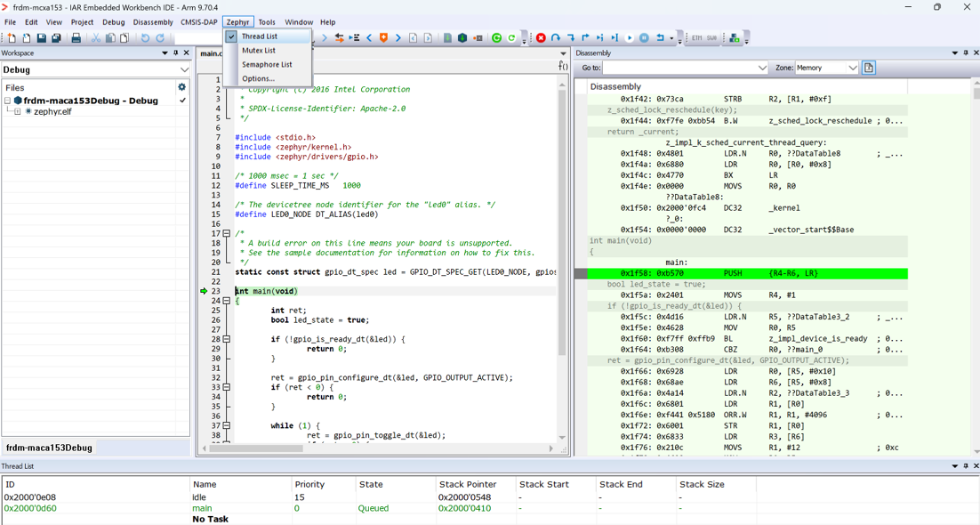Click the ETM trace toolbar button
This screenshot has width=980, height=525.
[697, 38]
